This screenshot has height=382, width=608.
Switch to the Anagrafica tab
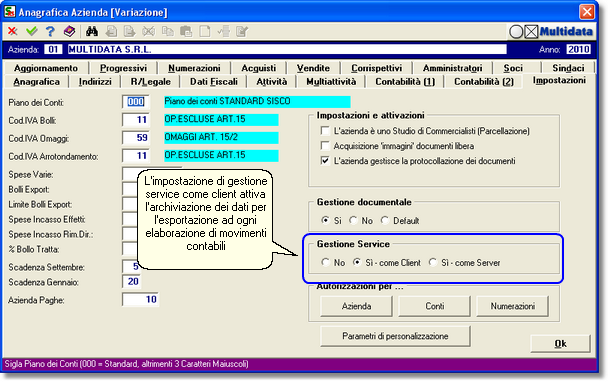pos(36,82)
